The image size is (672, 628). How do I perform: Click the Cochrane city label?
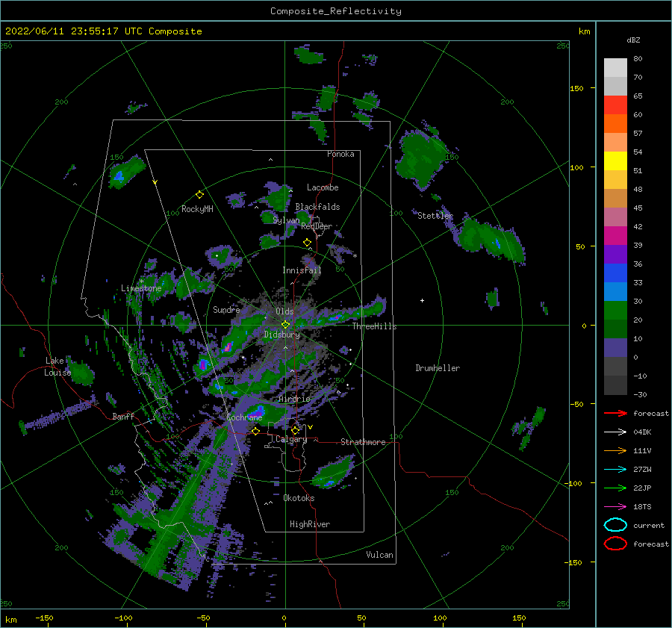point(244,417)
